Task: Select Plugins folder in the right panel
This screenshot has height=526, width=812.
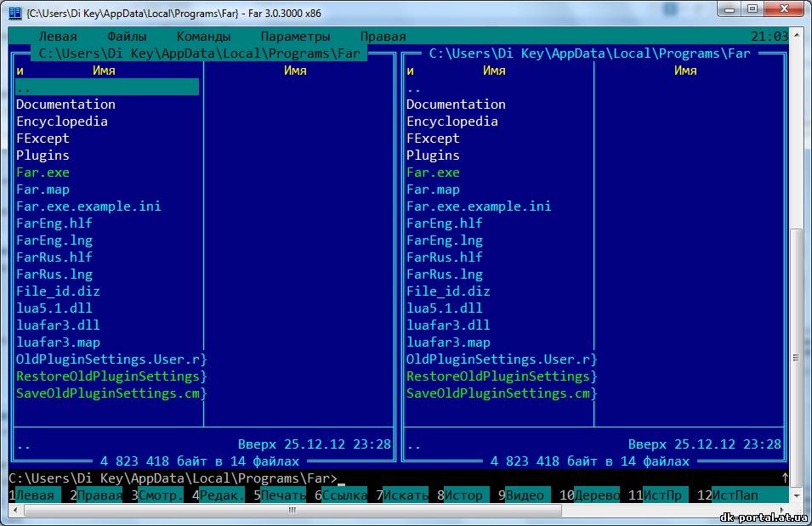Action: point(433,156)
